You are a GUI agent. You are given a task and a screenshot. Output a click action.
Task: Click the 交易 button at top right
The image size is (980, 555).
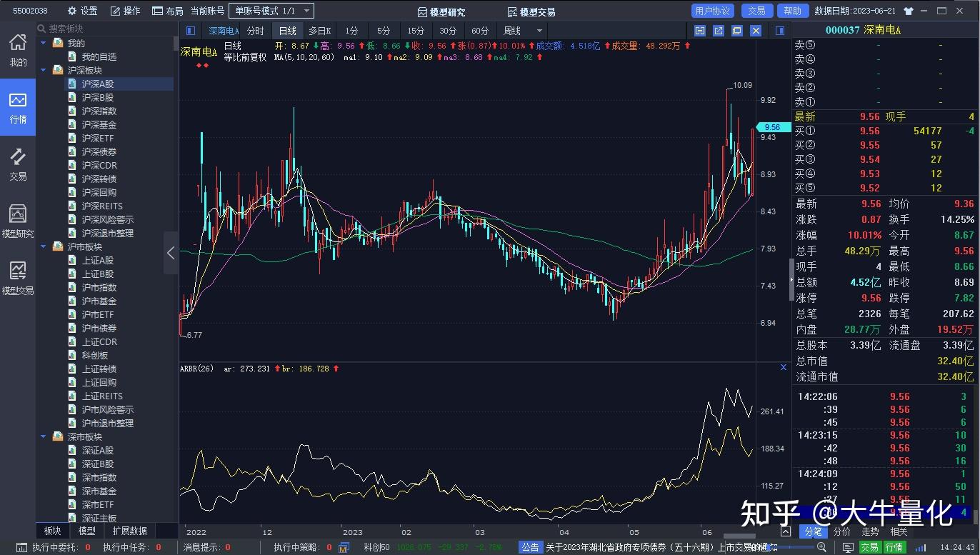pyautogui.click(x=757, y=11)
